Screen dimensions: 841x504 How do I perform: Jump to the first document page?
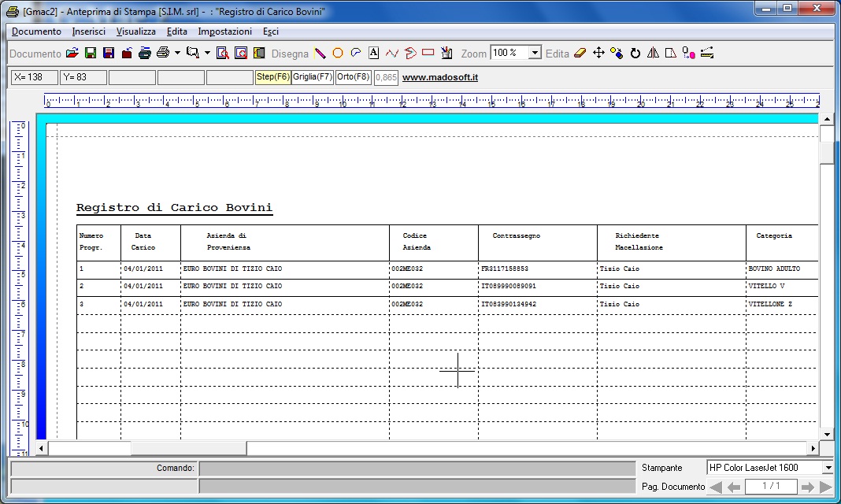click(716, 487)
